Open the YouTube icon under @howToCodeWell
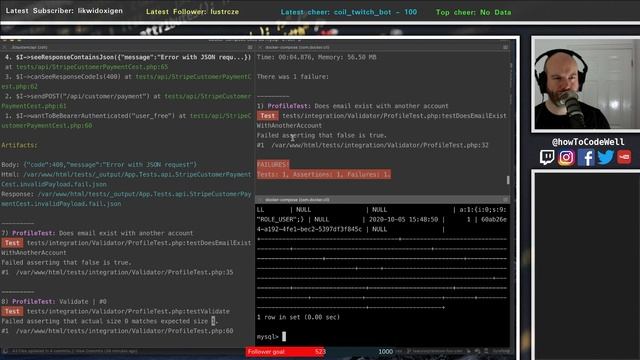 point(624,158)
